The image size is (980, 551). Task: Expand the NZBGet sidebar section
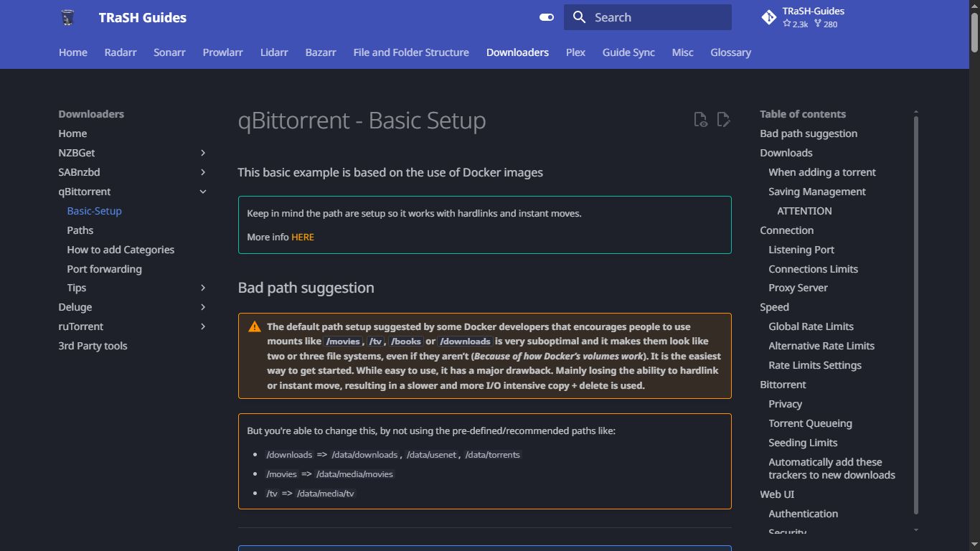203,153
